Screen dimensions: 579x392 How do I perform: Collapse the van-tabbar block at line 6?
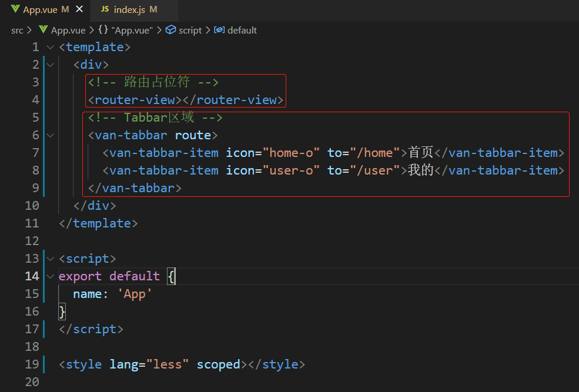point(51,135)
